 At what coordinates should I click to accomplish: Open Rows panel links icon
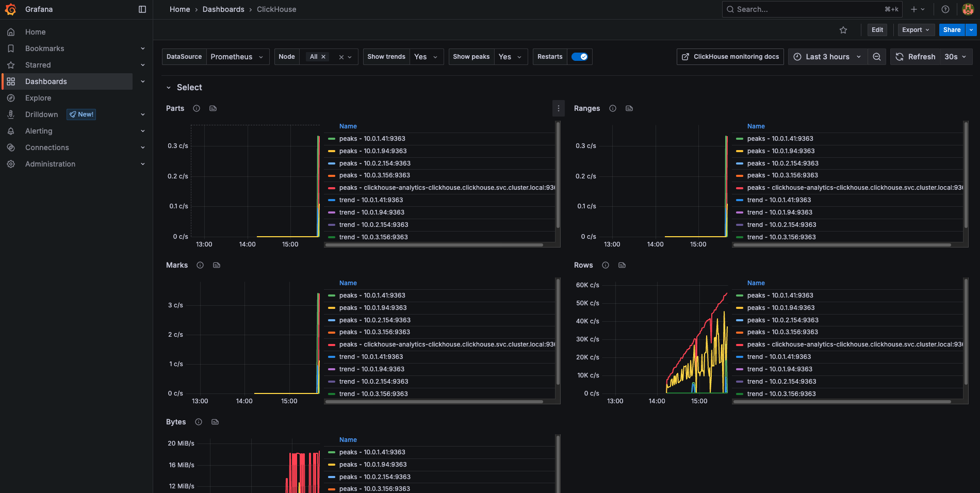(622, 265)
